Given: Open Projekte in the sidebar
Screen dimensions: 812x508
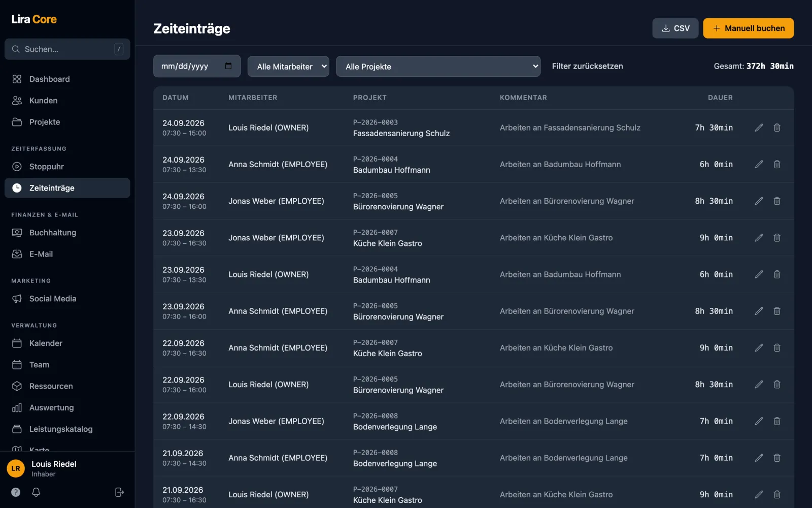Looking at the screenshot, I should tap(67, 122).
